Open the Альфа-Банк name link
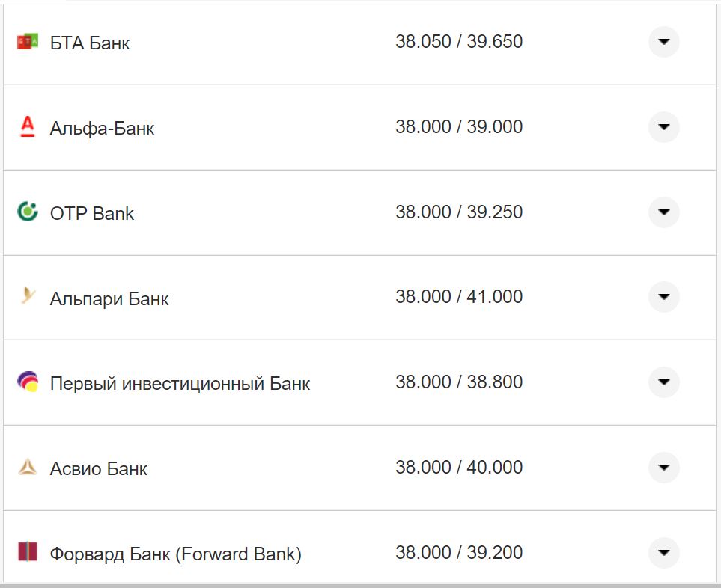Viewport: 721px width, 588px height. [103, 129]
